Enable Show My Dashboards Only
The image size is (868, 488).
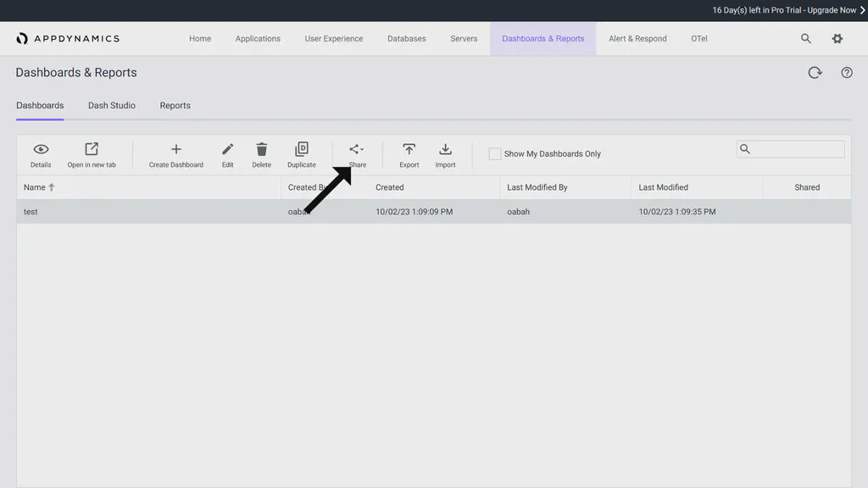[x=494, y=153]
